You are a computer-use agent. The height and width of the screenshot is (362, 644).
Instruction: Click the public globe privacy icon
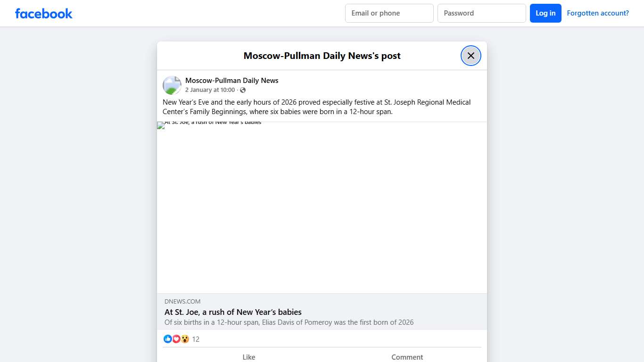click(243, 90)
